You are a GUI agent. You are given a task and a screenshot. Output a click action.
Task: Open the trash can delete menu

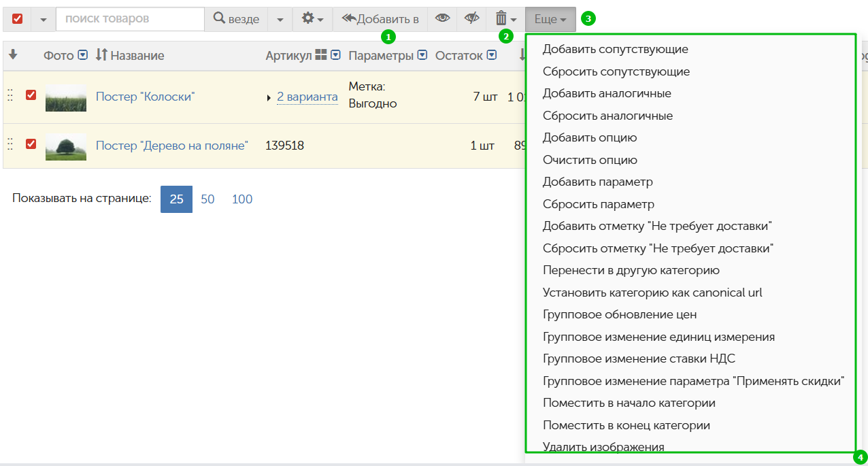pyautogui.click(x=506, y=19)
